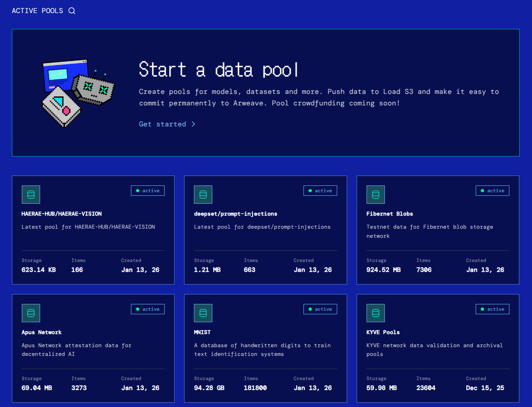Click the MNIST pool database icon
The height and width of the screenshot is (407, 532).
[203, 313]
